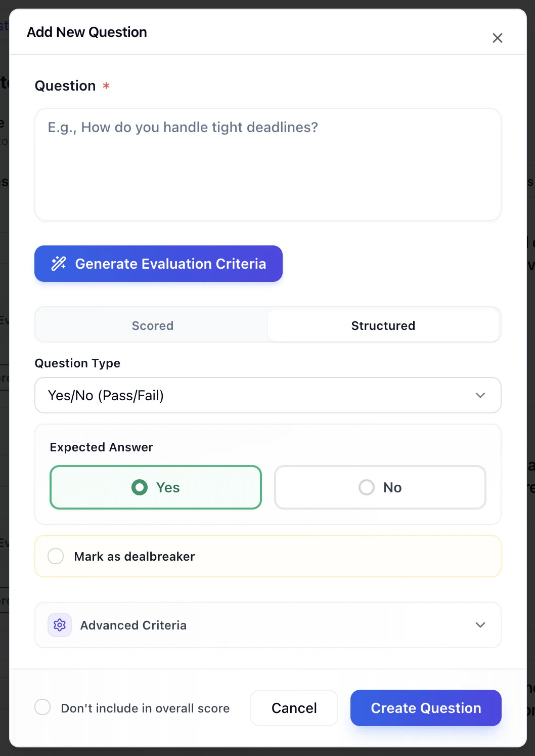Viewport: 535px width, 756px height.
Task: Focus the Question text area
Action: point(268,164)
